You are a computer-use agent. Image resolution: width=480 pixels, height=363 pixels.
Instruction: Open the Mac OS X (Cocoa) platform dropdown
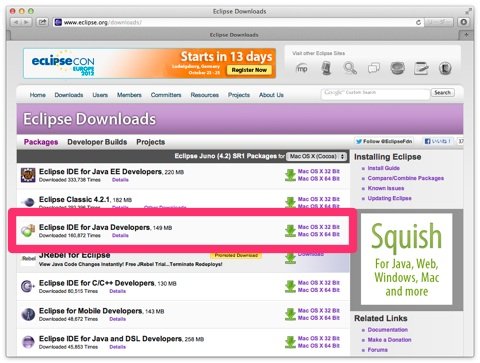pos(316,156)
